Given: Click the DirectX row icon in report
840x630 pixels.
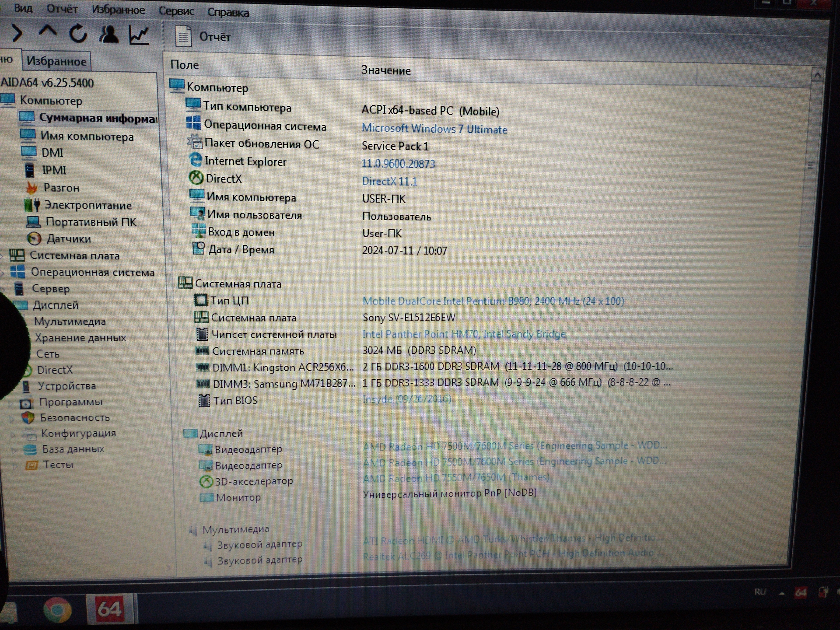Looking at the screenshot, I should 196,178.
